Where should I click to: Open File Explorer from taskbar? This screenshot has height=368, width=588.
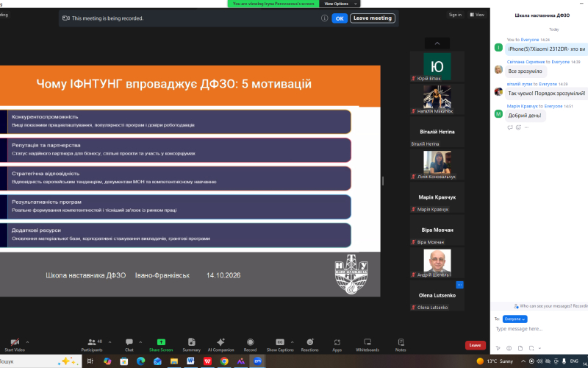pos(174,361)
